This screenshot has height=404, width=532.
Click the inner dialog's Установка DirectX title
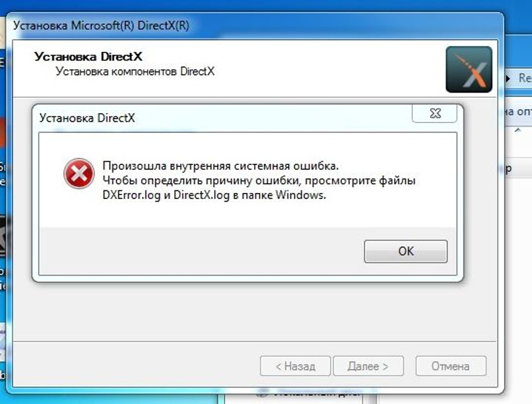tap(87, 118)
